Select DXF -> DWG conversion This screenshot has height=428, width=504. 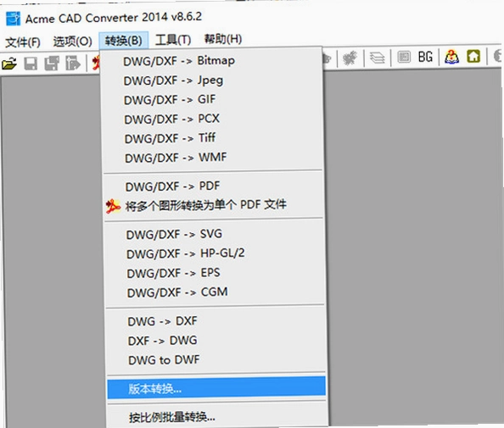pyautogui.click(x=216, y=341)
